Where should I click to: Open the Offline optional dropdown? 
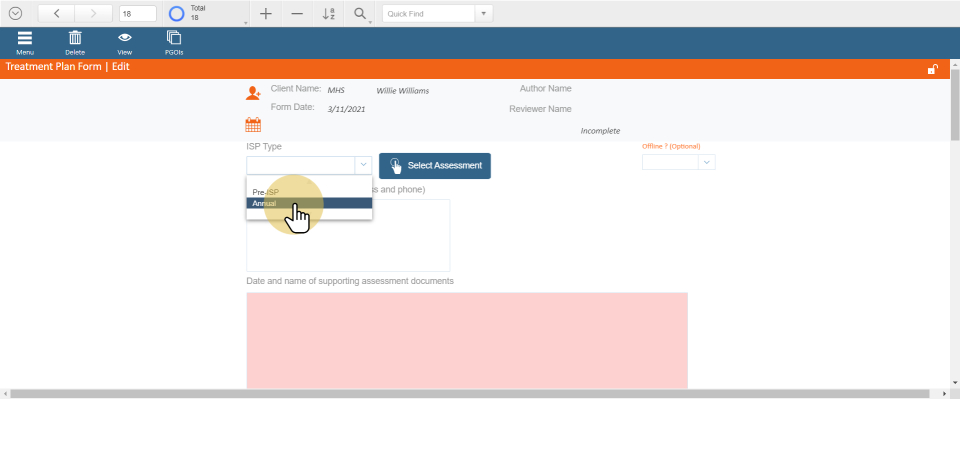[x=706, y=162]
